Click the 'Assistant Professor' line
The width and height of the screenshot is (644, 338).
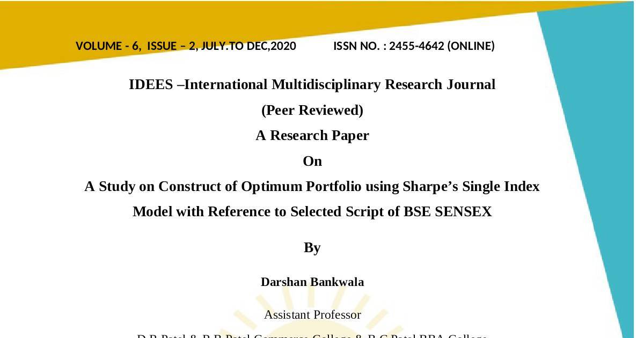(312, 315)
